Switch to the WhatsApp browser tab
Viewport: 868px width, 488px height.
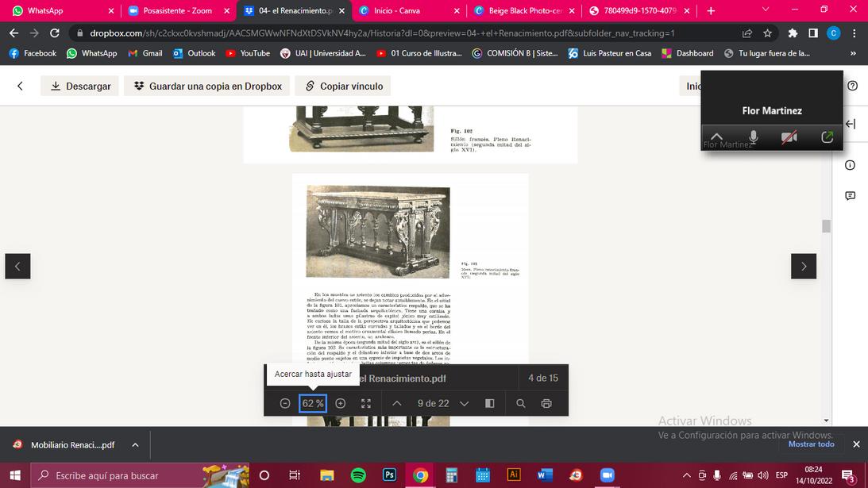click(x=62, y=10)
